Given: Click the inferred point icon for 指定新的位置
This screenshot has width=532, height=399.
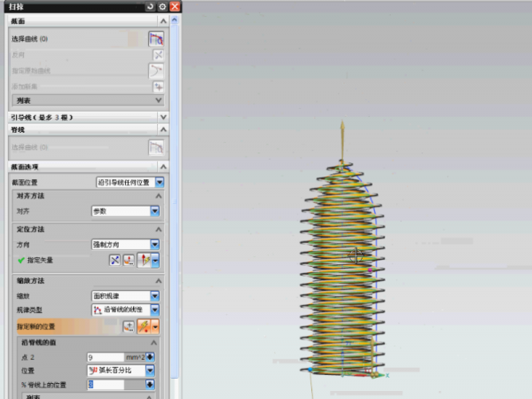Looking at the screenshot, I should pos(142,326).
